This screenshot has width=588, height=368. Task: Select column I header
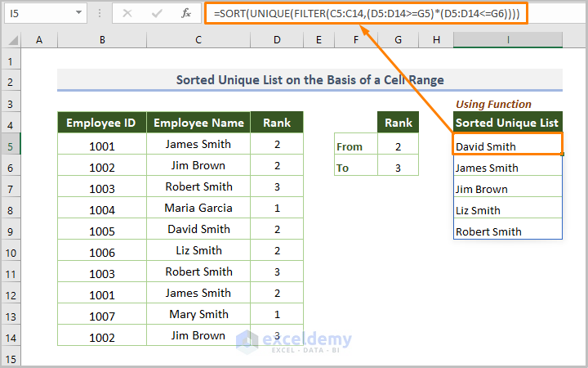507,41
